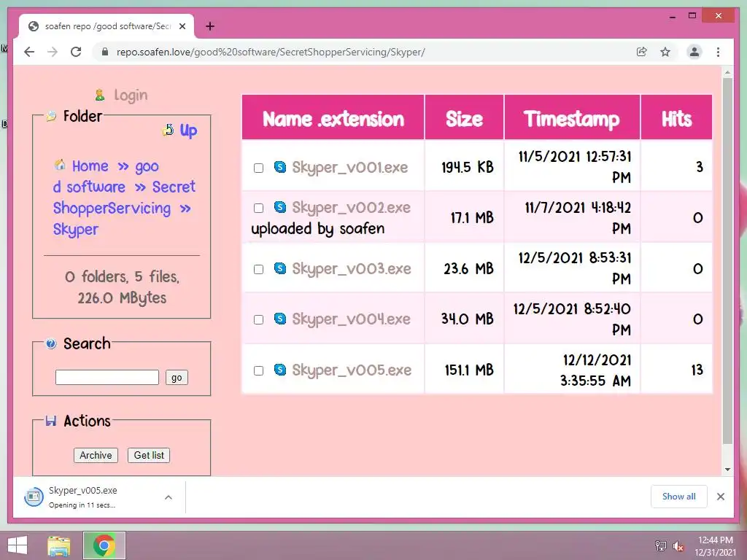747x560 pixels.
Task: Open the Home breadcrumb link
Action: (x=90, y=166)
